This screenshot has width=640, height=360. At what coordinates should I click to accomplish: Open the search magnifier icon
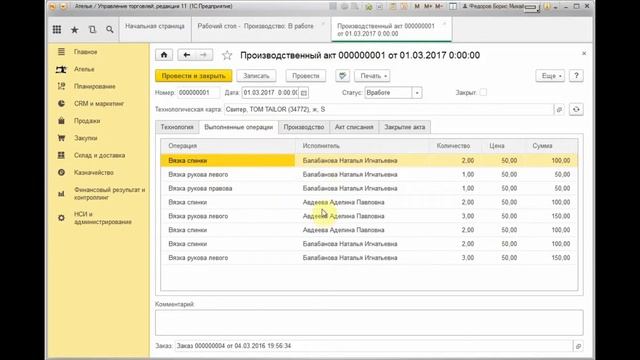pos(110,29)
